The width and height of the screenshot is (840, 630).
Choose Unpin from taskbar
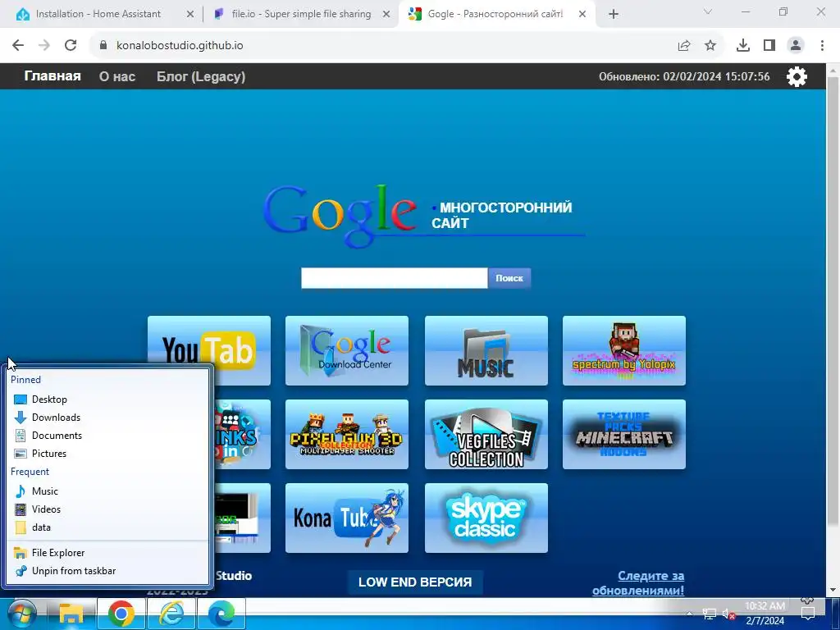click(107, 571)
